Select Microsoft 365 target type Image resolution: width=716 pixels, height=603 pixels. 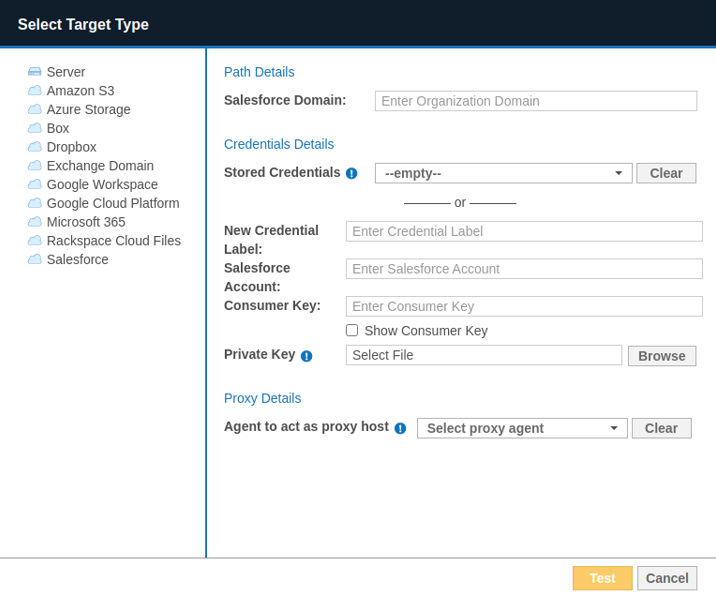pos(86,222)
